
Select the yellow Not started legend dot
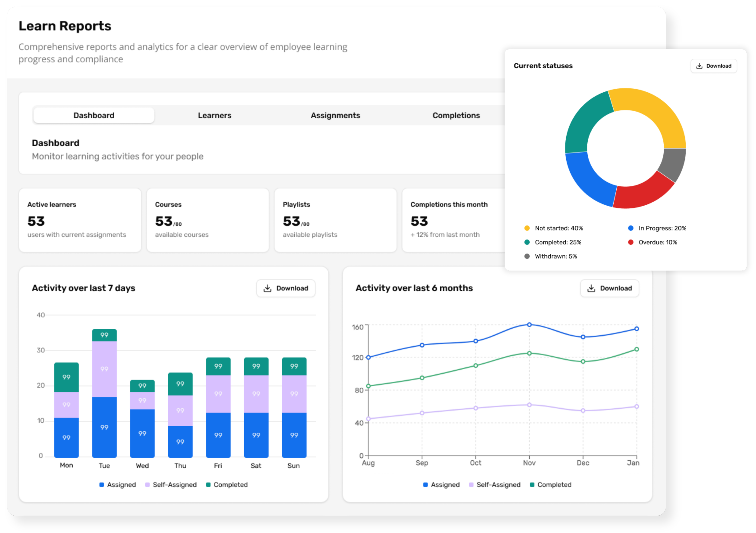click(x=527, y=228)
